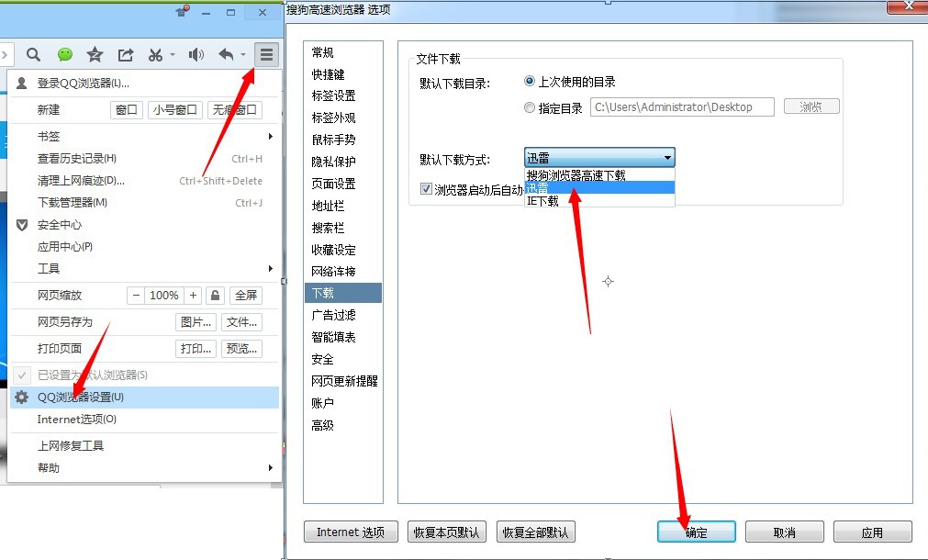Decrease page zoom with minus button
The image size is (928, 560).
point(136,296)
